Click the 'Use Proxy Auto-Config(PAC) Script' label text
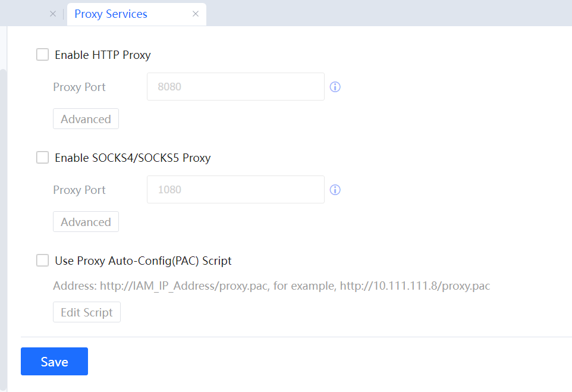The image size is (572, 392). 143,261
